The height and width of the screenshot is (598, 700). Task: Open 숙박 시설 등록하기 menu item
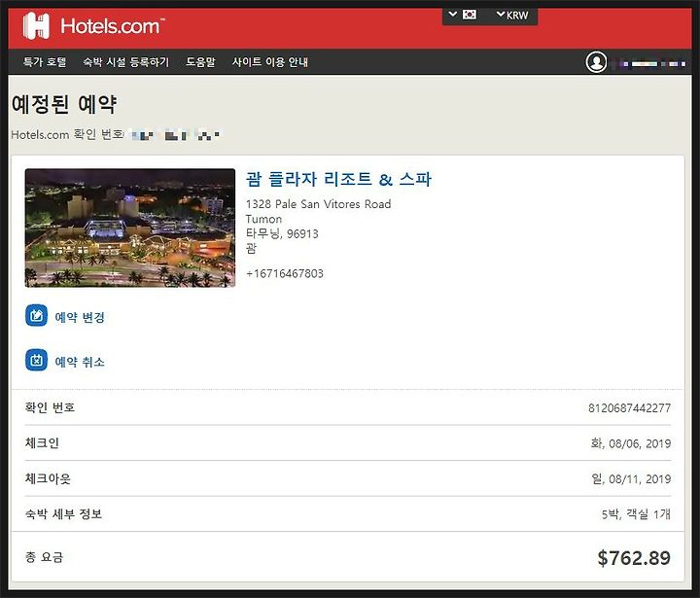pyautogui.click(x=126, y=61)
